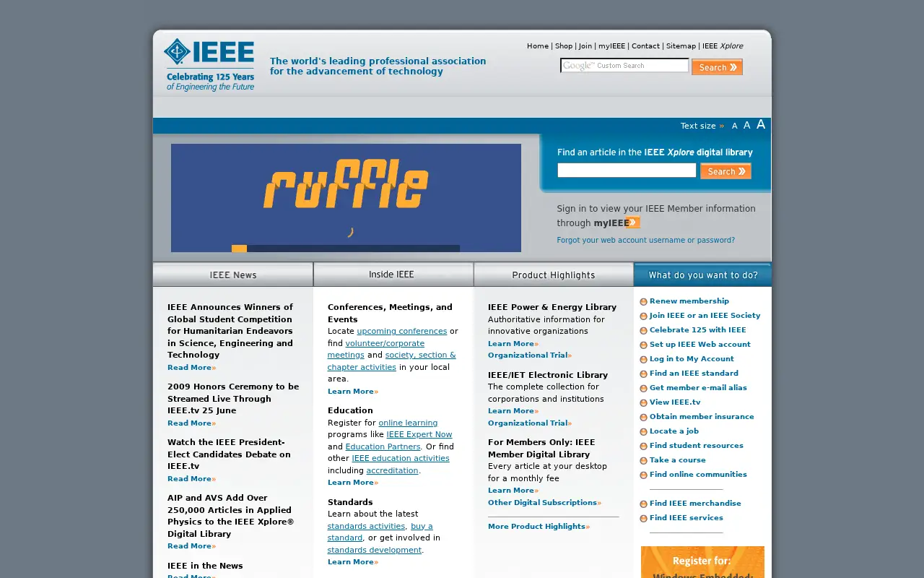Open the Get member e-mail alias link
The width and height of the screenshot is (924, 578).
[x=698, y=388]
